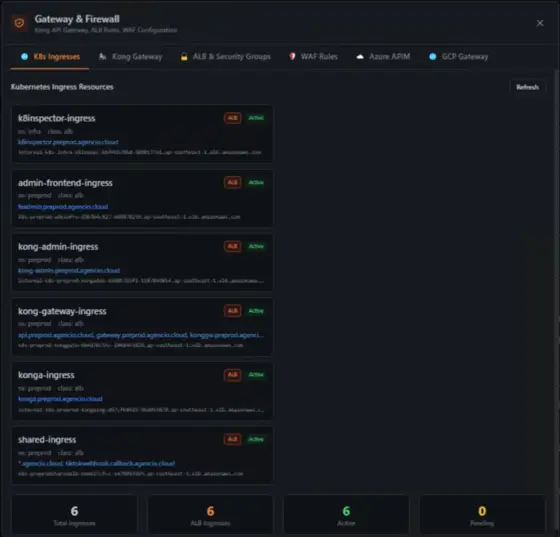Viewport: 560px width, 537px height.
Task: Select the kong-gateway-ingress card title
Action: 62,311
